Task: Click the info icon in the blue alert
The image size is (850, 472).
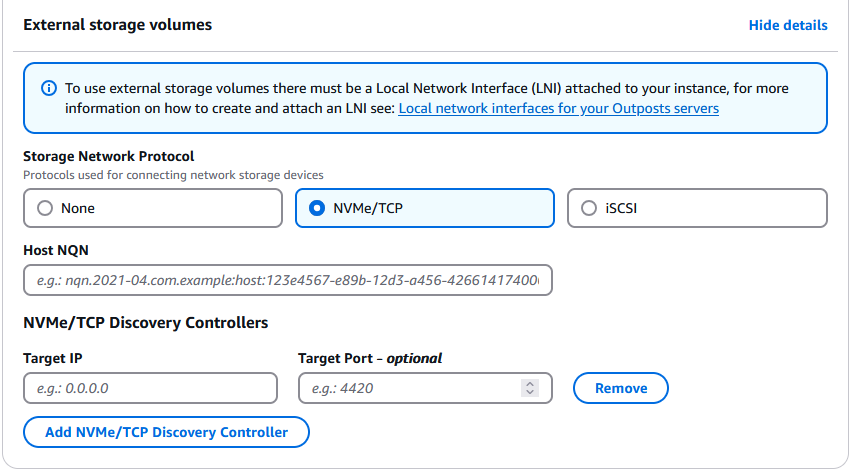Action: pos(49,88)
